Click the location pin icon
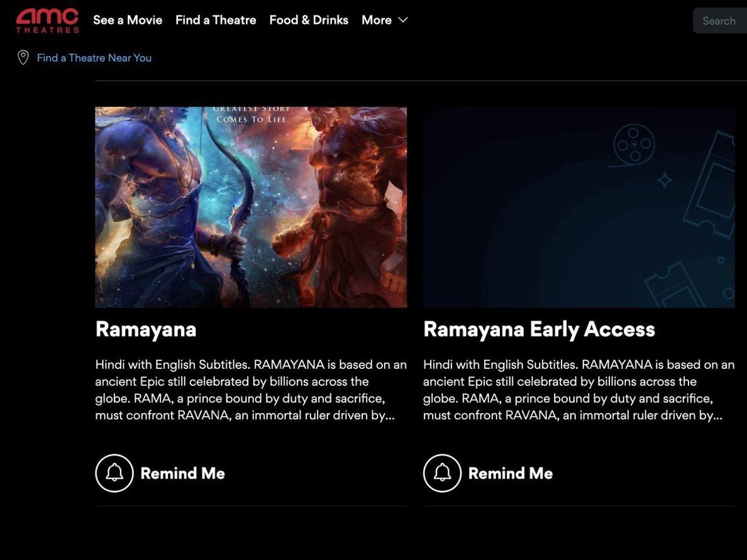Screen dimensions: 747x560 23,58
